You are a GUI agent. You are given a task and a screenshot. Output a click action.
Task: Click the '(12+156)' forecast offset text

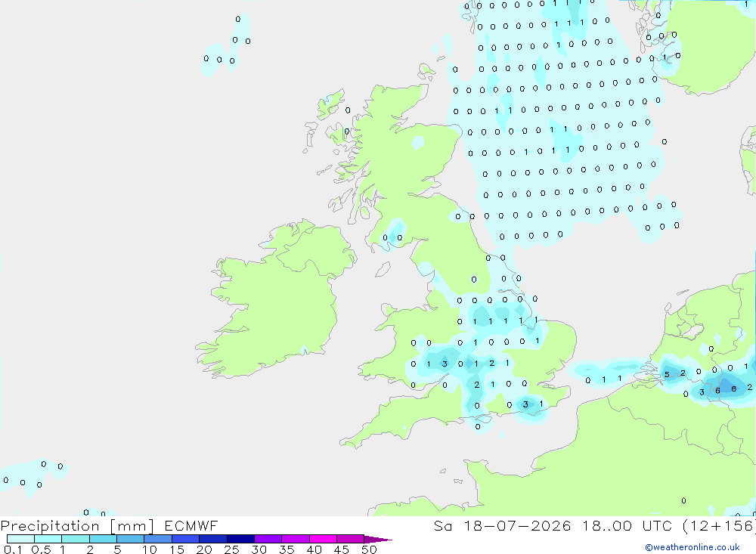point(719,525)
